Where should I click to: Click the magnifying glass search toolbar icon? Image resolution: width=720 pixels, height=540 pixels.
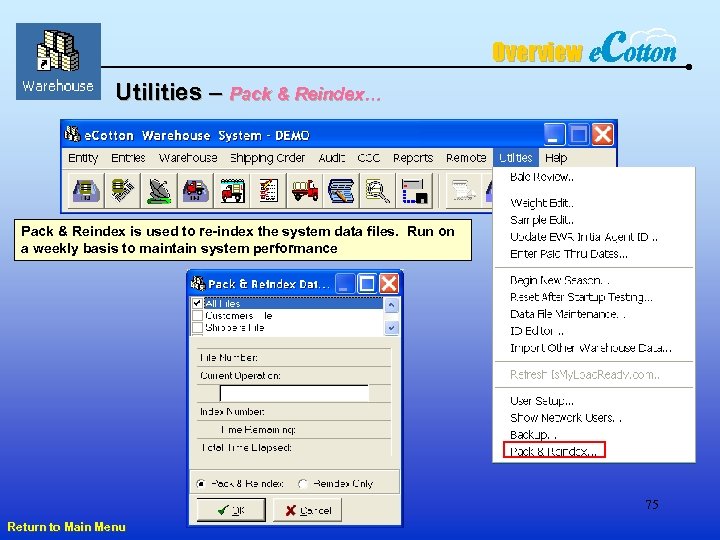(x=377, y=190)
